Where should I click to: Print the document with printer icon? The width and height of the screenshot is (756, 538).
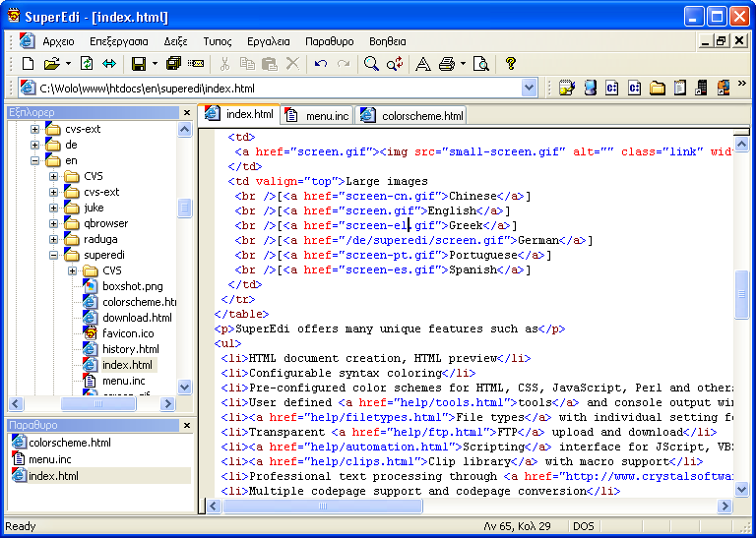click(447, 64)
